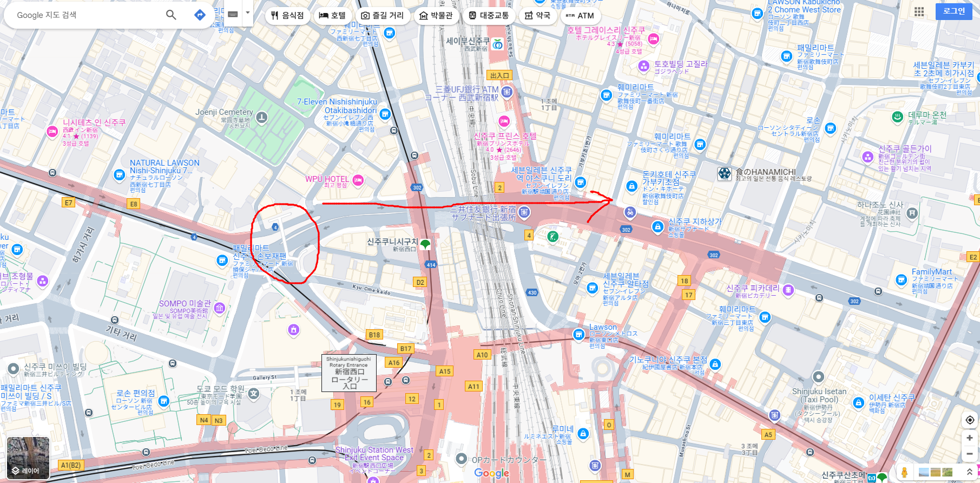Click the 신주쿠 골든가이 purple marker
This screenshot has width=980, height=483.
868,157
